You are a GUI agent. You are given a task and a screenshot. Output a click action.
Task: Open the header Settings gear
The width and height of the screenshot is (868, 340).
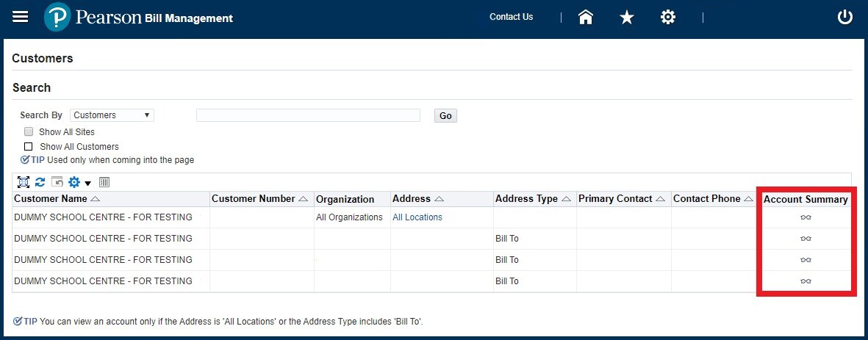668,17
